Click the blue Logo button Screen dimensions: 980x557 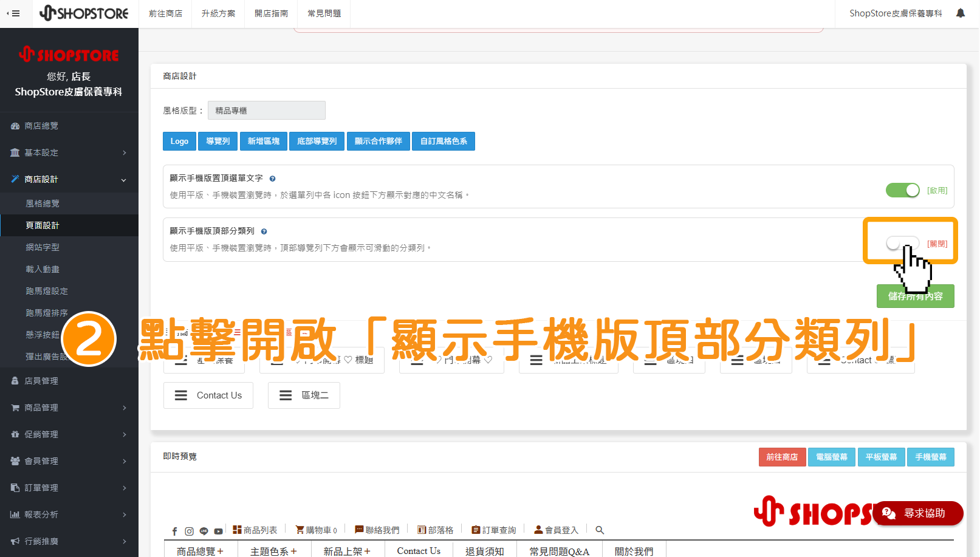click(x=179, y=141)
